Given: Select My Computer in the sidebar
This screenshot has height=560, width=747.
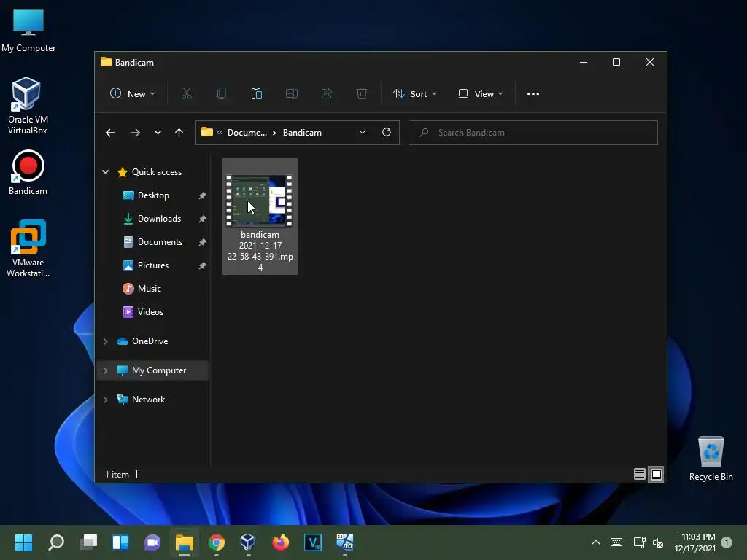Looking at the screenshot, I should (x=158, y=370).
